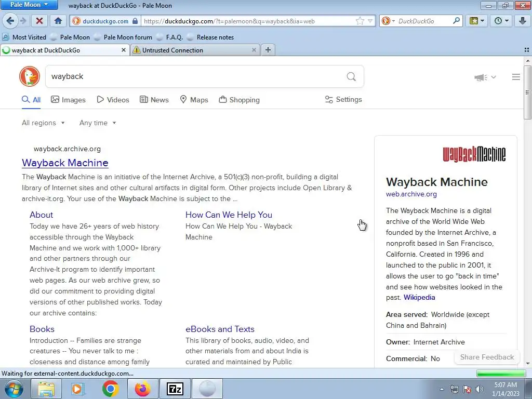Click the forward navigation arrow
532x399 pixels.
coord(23,21)
